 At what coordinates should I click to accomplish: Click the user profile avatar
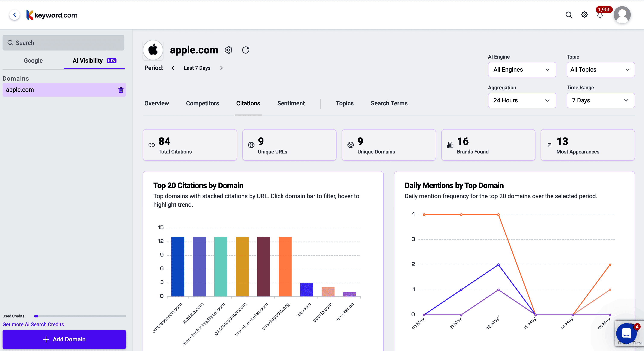(x=622, y=15)
